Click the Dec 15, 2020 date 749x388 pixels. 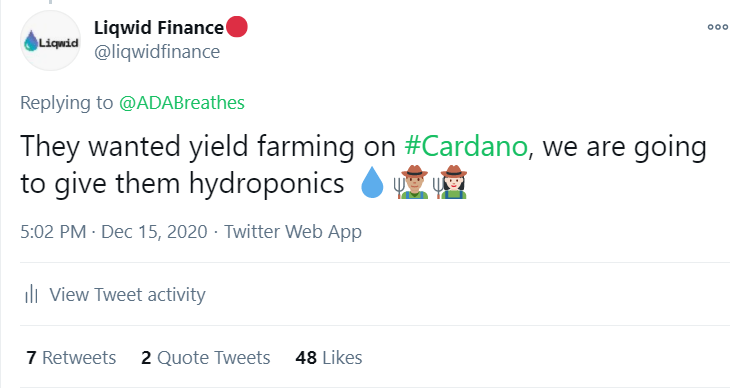154,232
